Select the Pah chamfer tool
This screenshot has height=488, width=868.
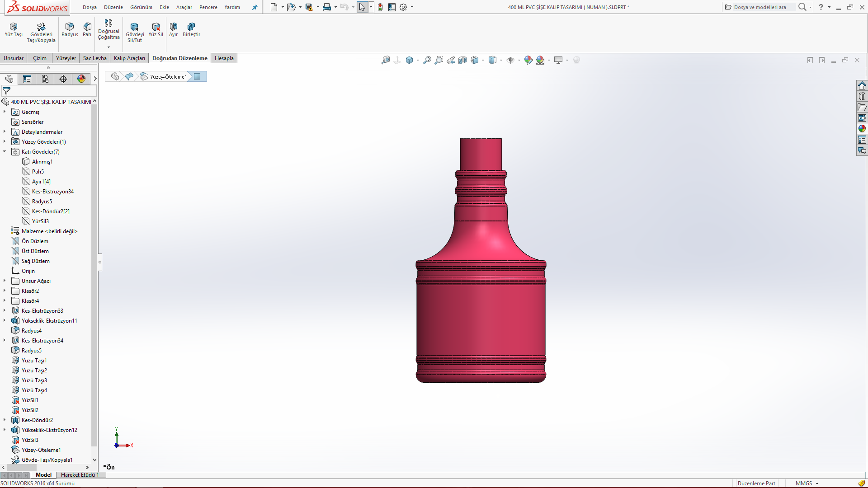(87, 27)
